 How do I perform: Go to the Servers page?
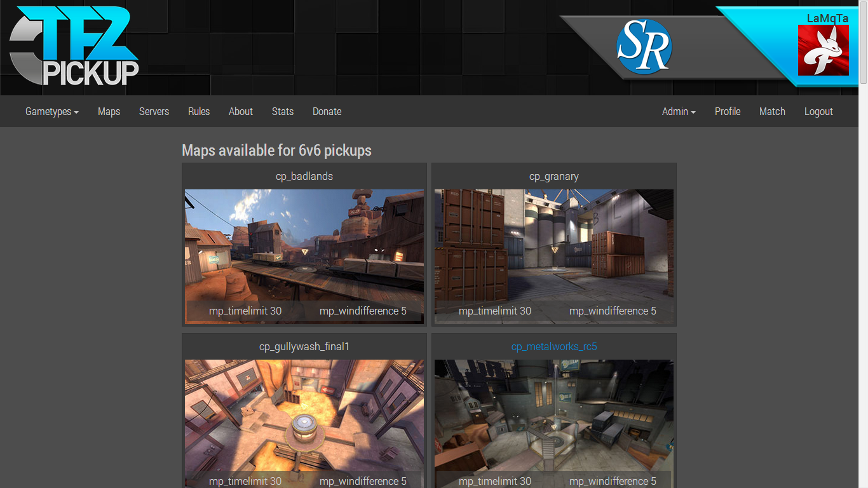(x=154, y=111)
